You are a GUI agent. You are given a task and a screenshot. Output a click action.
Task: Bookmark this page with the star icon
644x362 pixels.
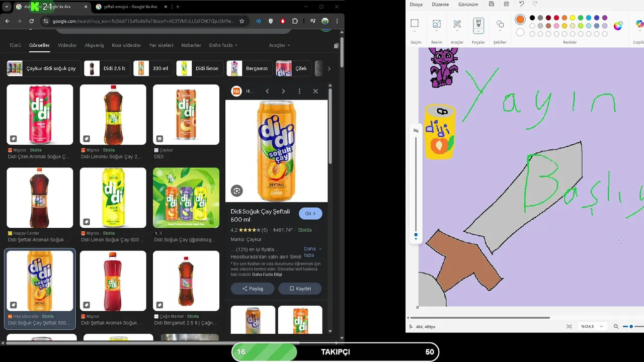click(x=242, y=21)
